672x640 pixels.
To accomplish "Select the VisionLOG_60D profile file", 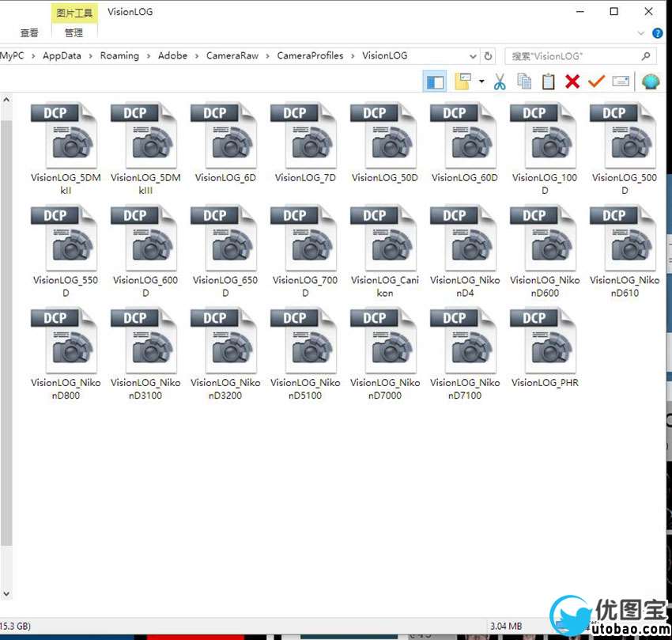I will click(x=465, y=143).
